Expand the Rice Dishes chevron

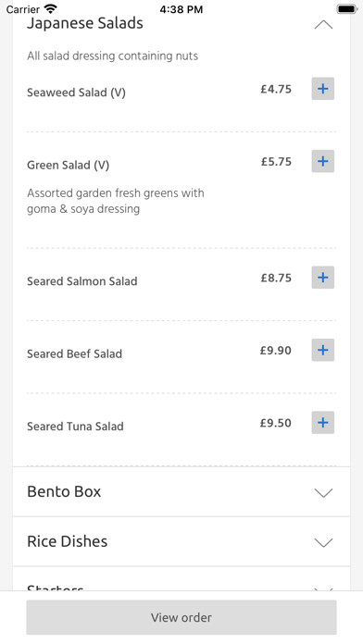323,542
